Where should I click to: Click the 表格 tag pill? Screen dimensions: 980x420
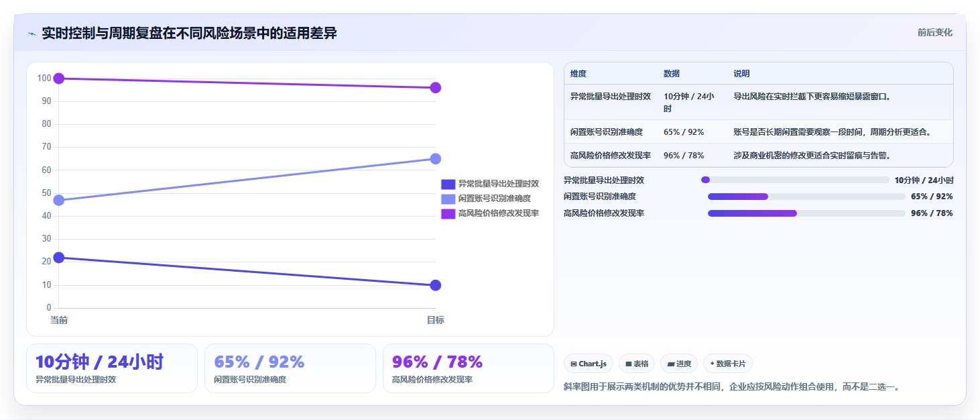click(637, 364)
